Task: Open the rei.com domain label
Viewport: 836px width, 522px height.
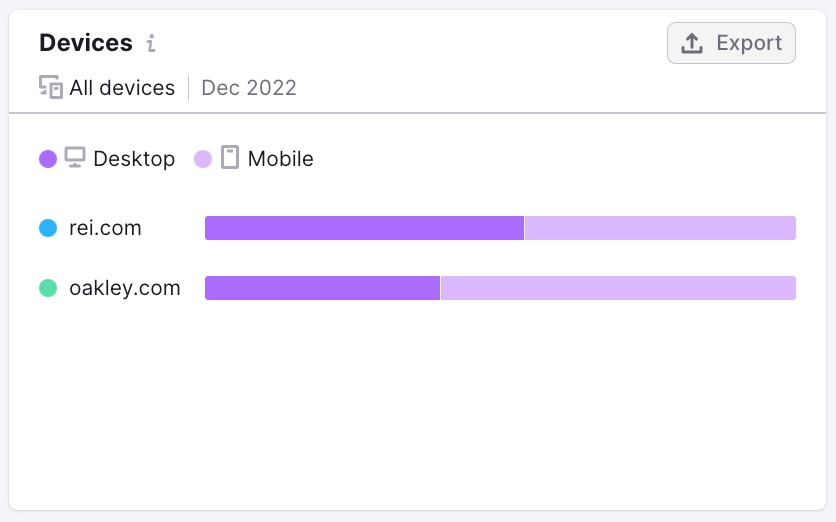Action: tap(105, 228)
